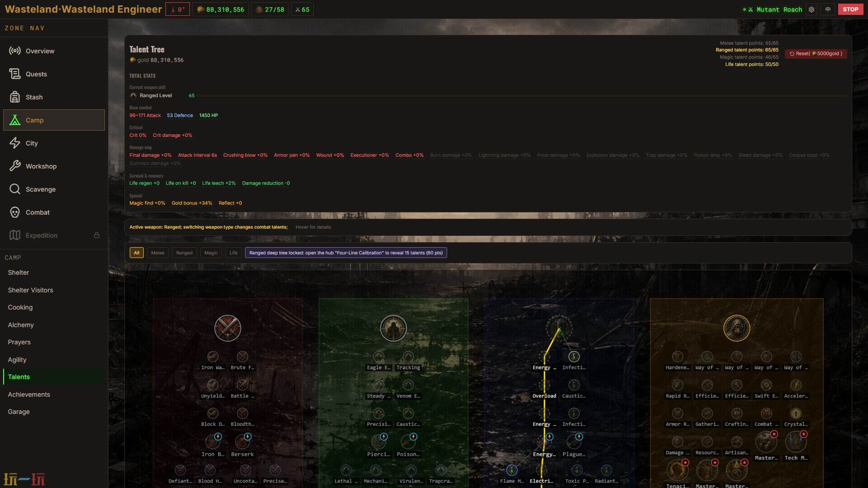
Task: Go to the City zone
Action: point(54,143)
